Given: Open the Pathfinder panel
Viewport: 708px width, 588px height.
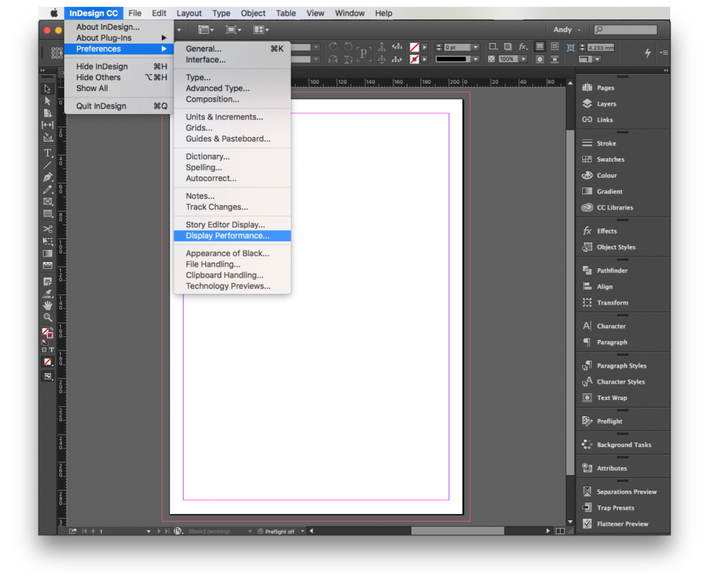Looking at the screenshot, I should (612, 271).
